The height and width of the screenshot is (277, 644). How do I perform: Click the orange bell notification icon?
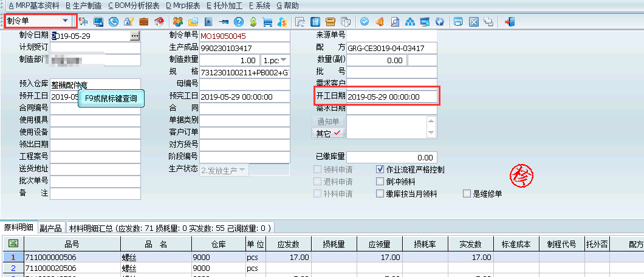380,21
